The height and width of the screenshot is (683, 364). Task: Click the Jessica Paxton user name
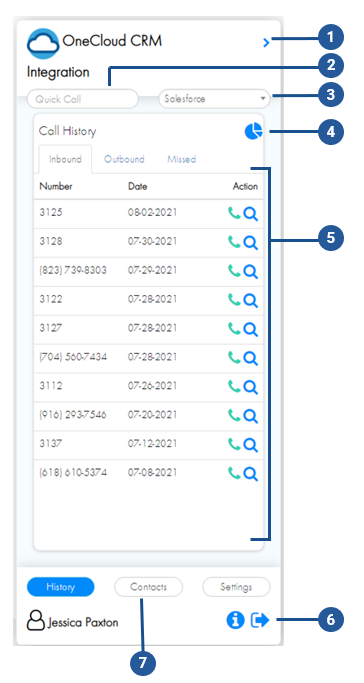coord(82,622)
